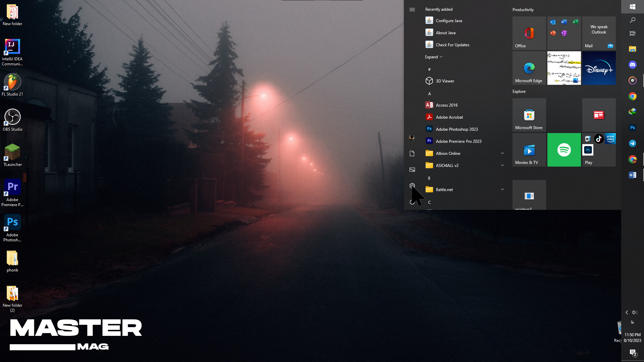Open the Disney+ tile

[x=599, y=68]
